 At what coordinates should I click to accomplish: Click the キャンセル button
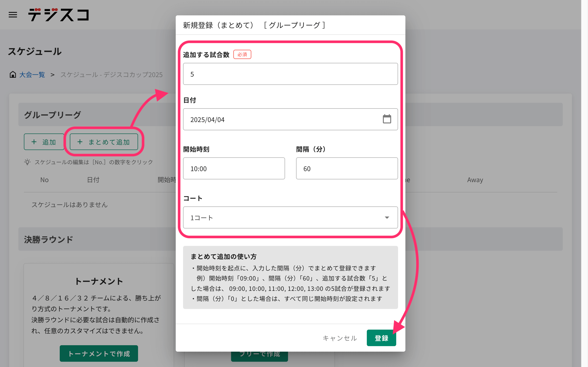[x=339, y=338]
